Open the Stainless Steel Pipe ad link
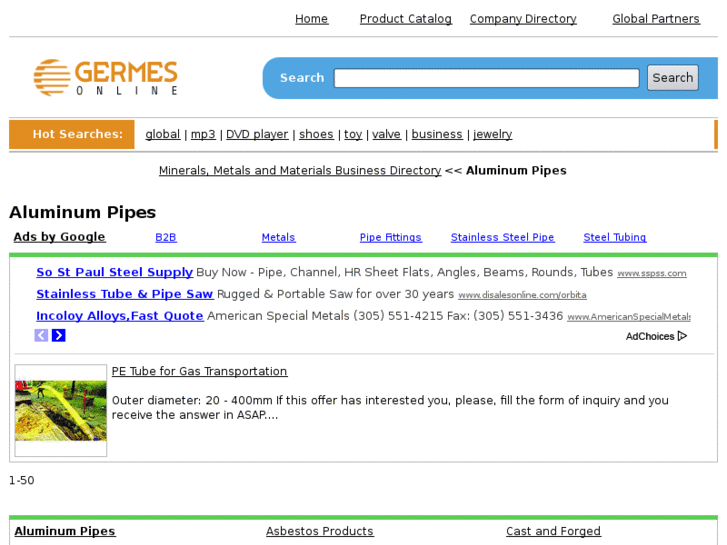This screenshot has height=545, width=727. pos(502,237)
